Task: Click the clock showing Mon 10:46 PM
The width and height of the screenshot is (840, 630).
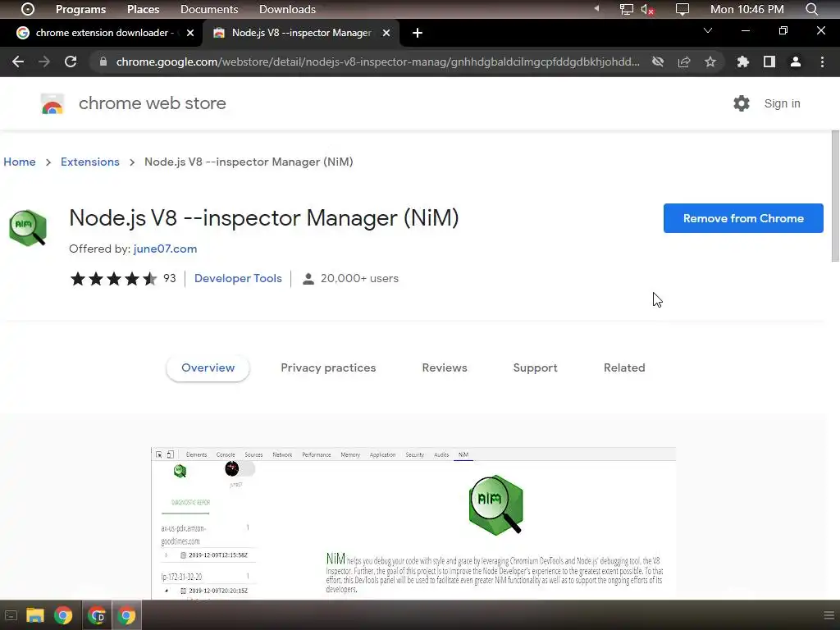Action: (746, 9)
